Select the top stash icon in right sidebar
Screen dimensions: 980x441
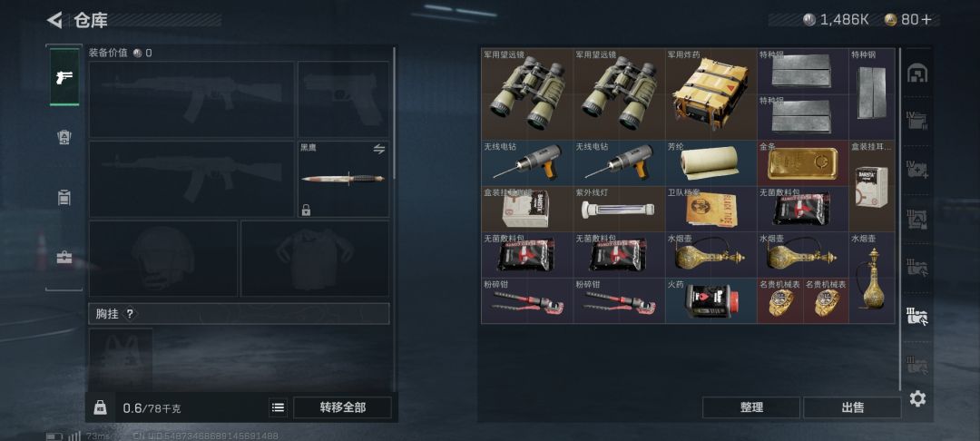tap(917, 73)
